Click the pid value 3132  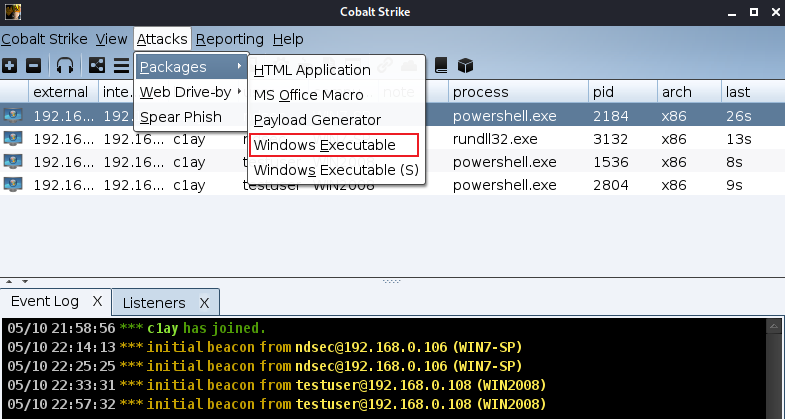[x=610, y=139]
